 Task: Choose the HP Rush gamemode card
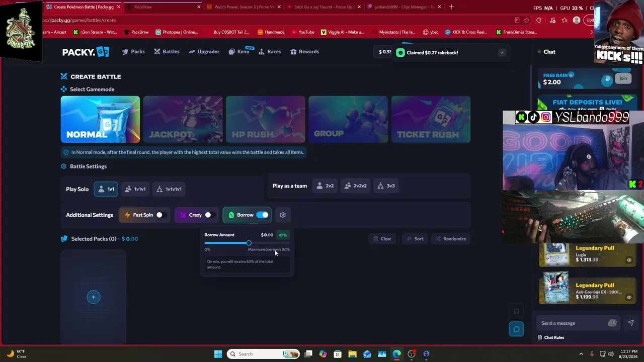coord(265,119)
